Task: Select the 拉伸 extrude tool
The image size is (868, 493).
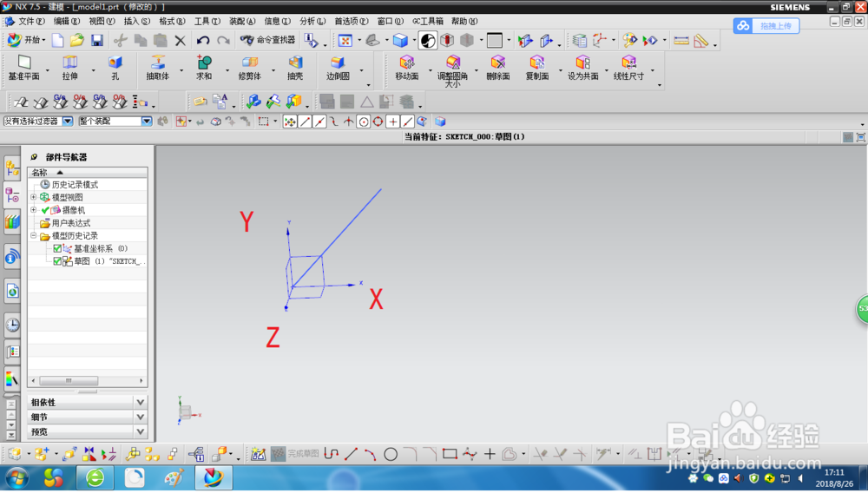Action: (69, 68)
